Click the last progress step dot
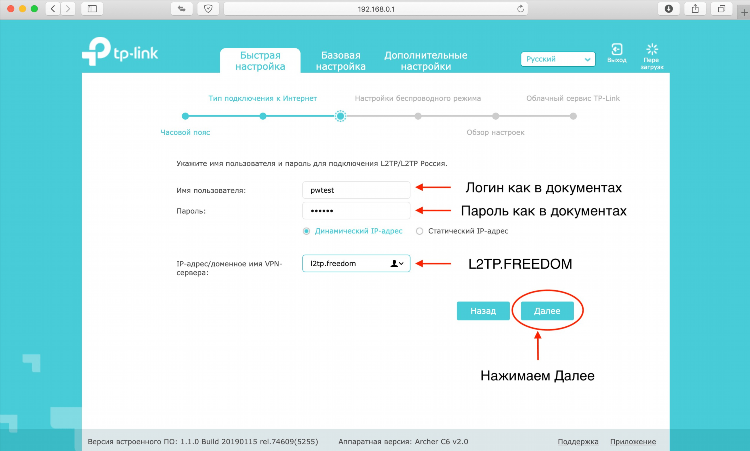750x451 pixels. (x=573, y=116)
